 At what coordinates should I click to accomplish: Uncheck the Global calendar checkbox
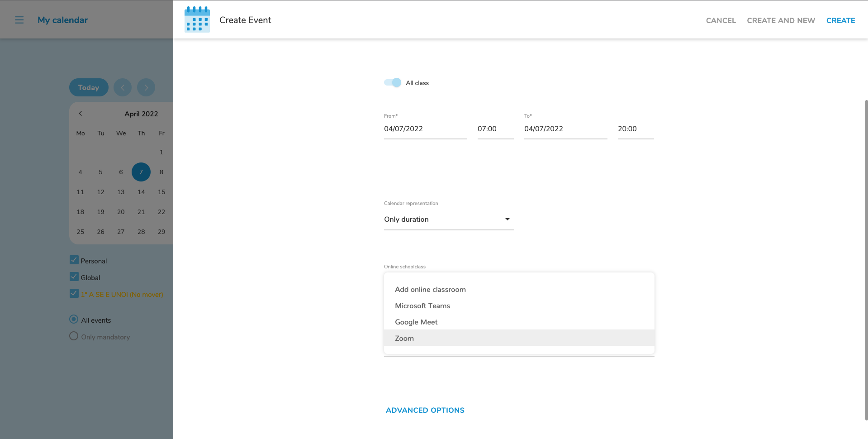pyautogui.click(x=74, y=277)
